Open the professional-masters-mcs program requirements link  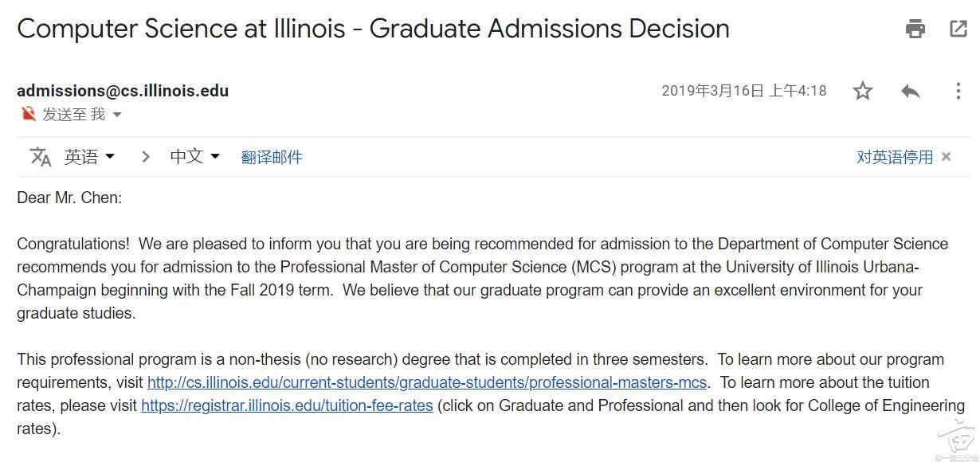click(427, 382)
